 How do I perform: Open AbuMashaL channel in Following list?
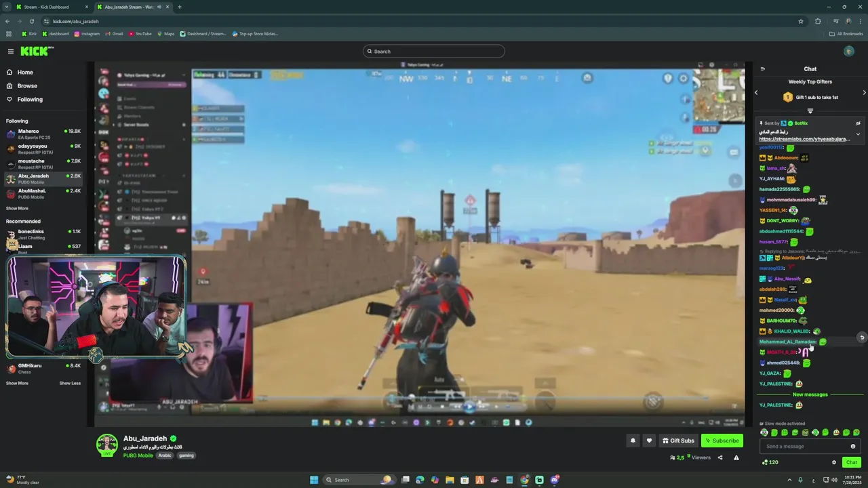point(43,193)
